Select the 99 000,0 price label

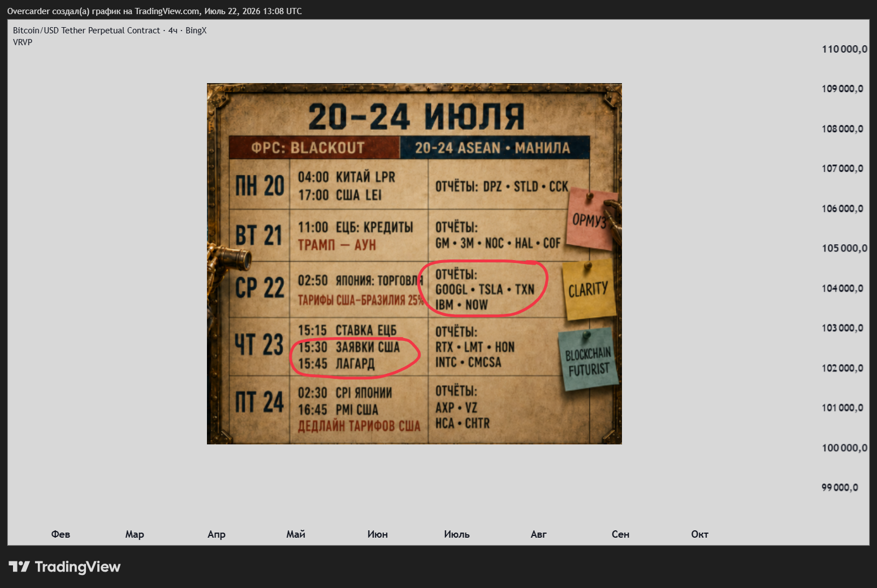[x=840, y=487]
